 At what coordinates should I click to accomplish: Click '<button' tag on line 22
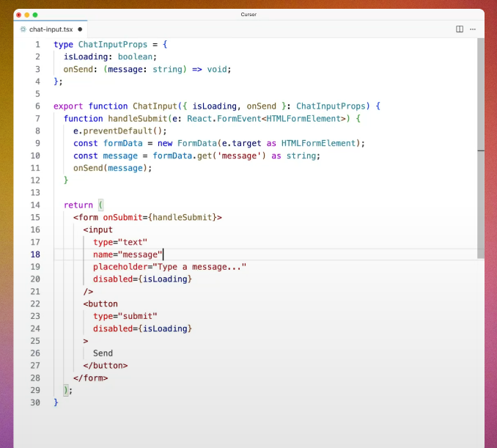(x=100, y=304)
